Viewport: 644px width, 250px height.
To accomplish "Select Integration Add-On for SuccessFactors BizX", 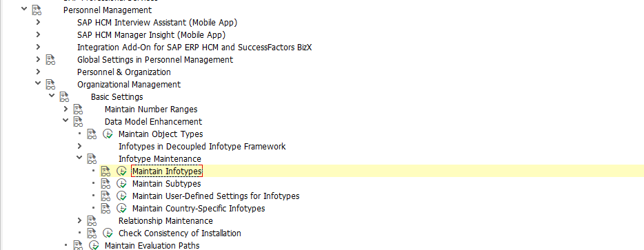I will click(x=194, y=48).
